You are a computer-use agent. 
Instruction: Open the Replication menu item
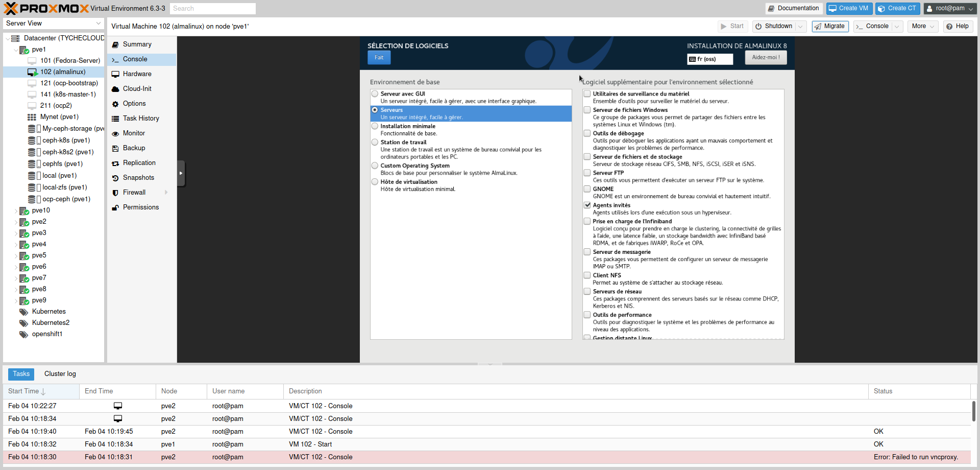(142, 163)
